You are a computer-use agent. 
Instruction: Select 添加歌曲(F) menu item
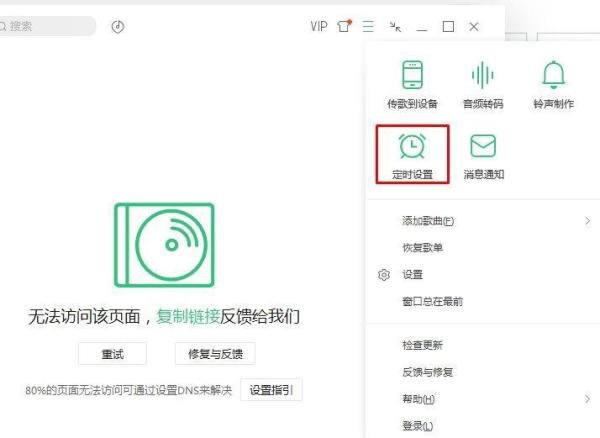pos(428,221)
